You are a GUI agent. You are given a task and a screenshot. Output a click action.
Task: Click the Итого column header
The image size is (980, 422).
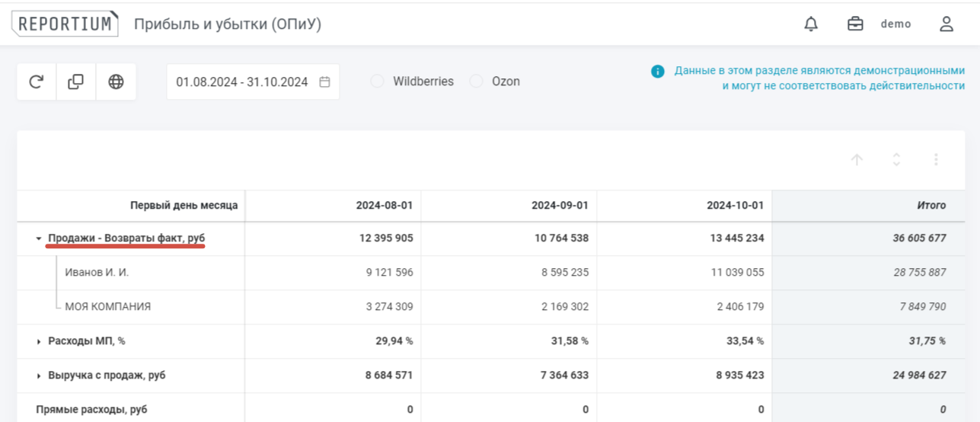[931, 206]
